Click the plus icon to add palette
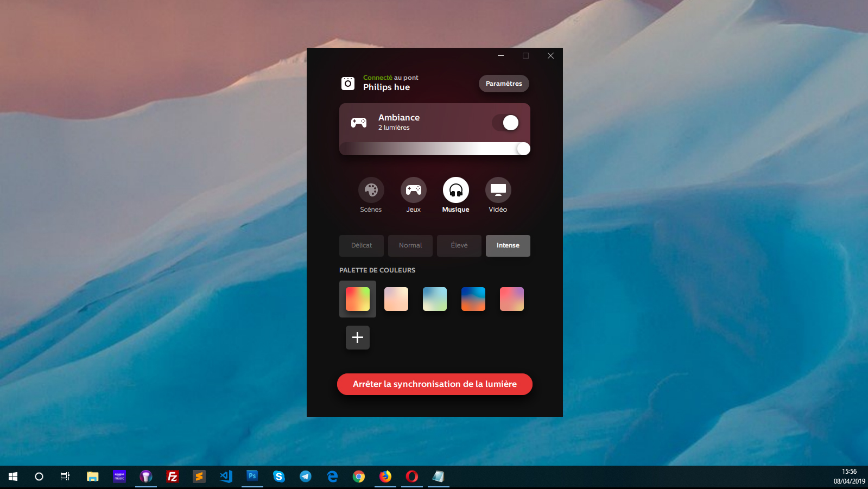The height and width of the screenshot is (489, 868). tap(357, 338)
